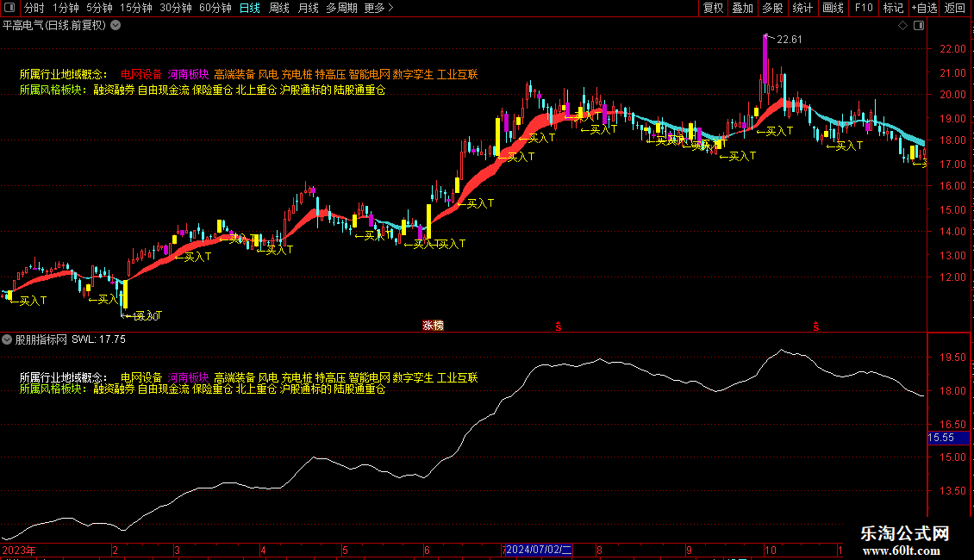Switch to 月线 monthly tab
The height and width of the screenshot is (560, 974).
coord(308,8)
